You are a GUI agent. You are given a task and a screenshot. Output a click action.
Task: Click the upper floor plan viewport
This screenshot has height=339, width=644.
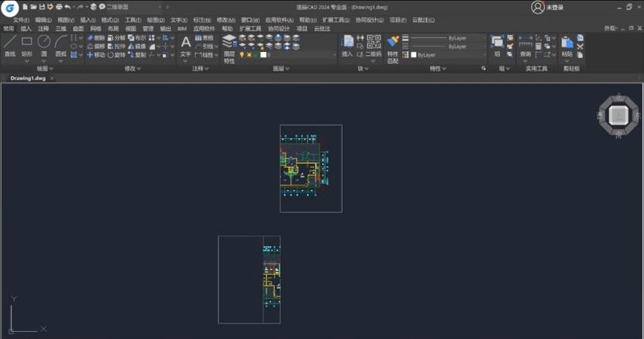click(311, 168)
